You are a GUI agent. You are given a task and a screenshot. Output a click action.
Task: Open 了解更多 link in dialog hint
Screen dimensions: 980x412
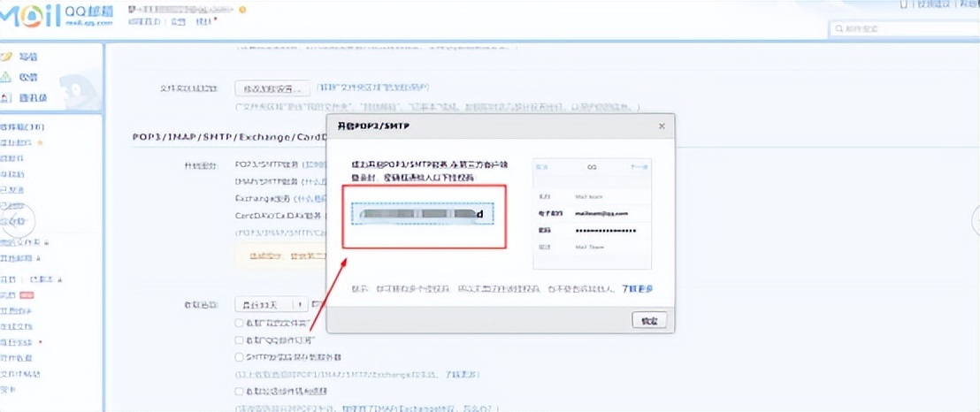(x=637, y=289)
